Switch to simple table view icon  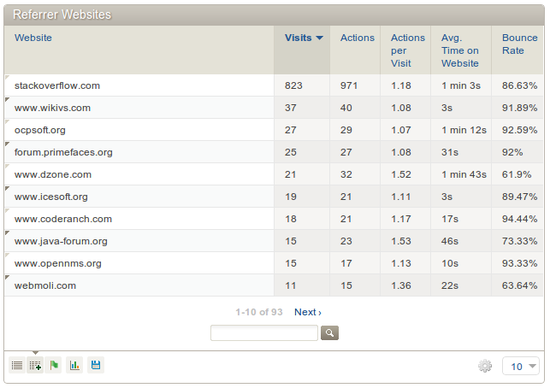point(16,365)
